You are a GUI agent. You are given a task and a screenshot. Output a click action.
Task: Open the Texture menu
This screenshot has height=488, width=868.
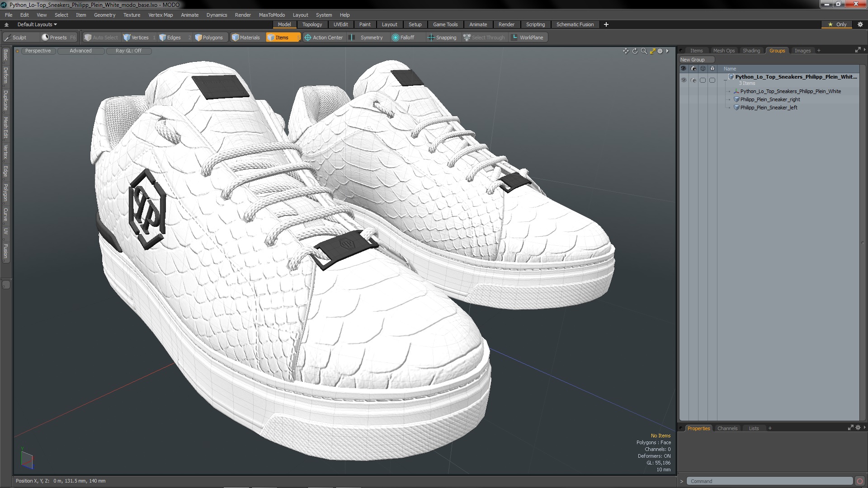tap(132, 15)
